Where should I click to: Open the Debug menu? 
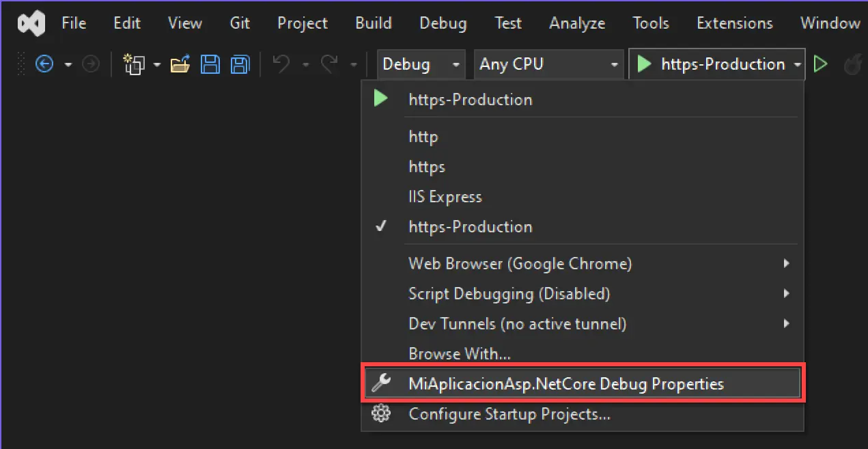click(443, 23)
